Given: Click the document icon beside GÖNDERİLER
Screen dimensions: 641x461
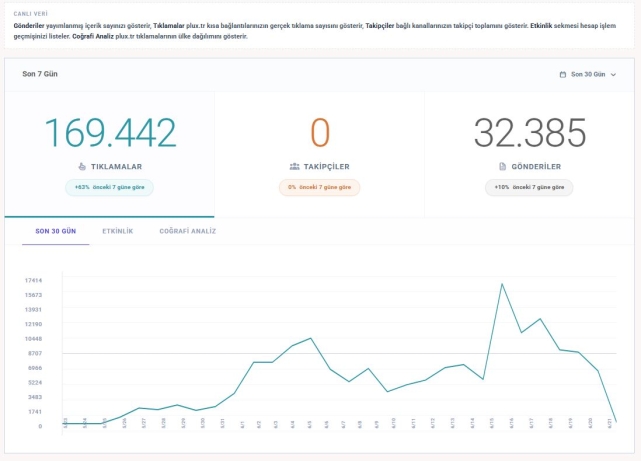Looking at the screenshot, I should 502,167.
